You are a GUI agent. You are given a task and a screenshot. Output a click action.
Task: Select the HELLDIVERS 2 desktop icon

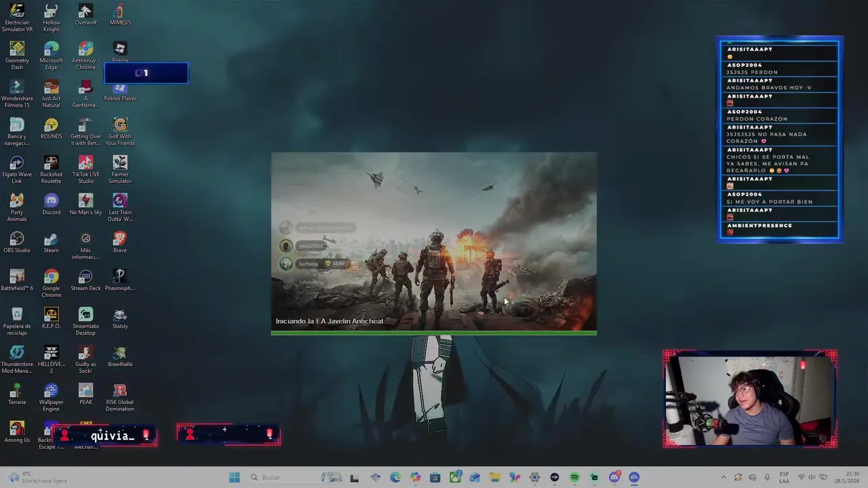[52, 360]
